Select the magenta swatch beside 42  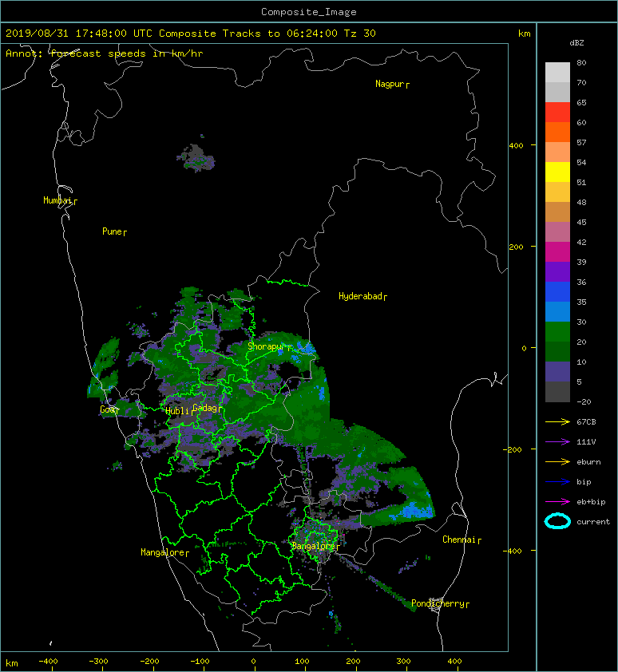557,251
